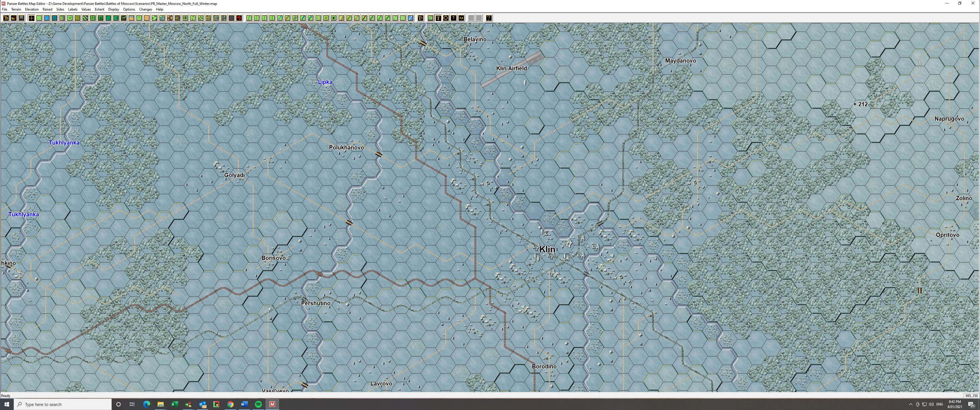Viewport: 980px width, 410px height.
Task: Select the light blue water terrain tile
Action: click(x=47, y=18)
